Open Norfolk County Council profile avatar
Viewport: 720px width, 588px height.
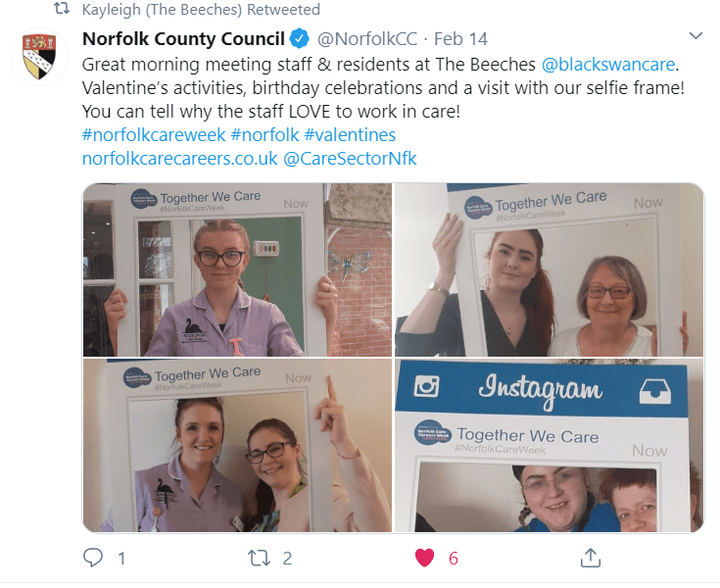40,56
